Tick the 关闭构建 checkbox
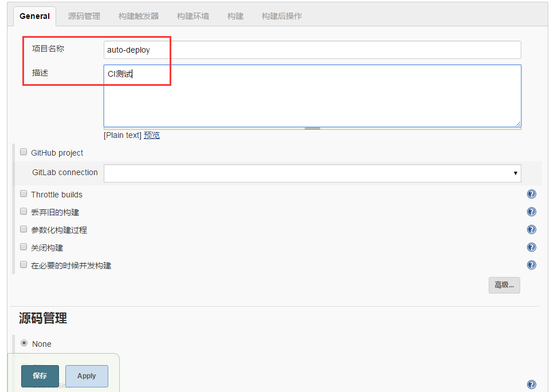This screenshot has height=392, width=554. (x=23, y=247)
